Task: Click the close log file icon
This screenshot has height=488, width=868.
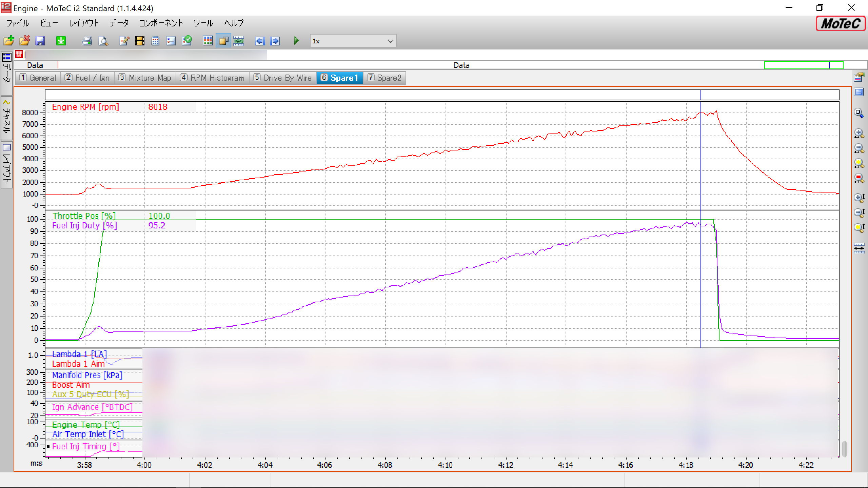Action: point(24,41)
